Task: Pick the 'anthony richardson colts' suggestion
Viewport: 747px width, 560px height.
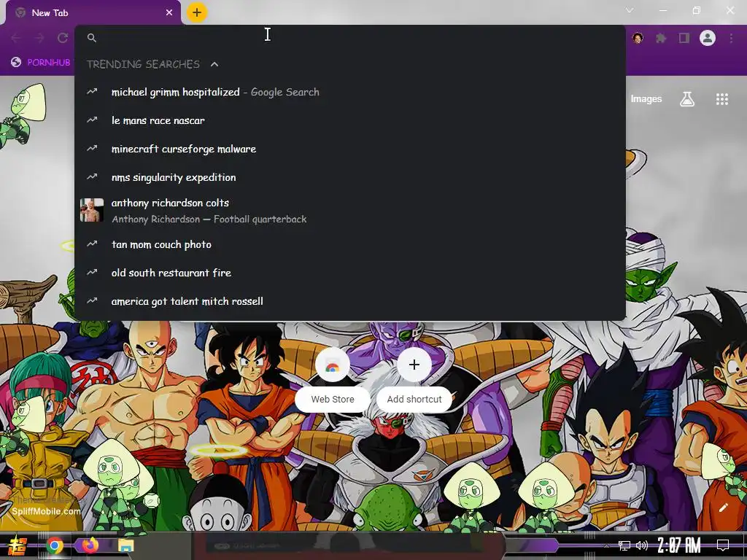Action: coord(349,211)
